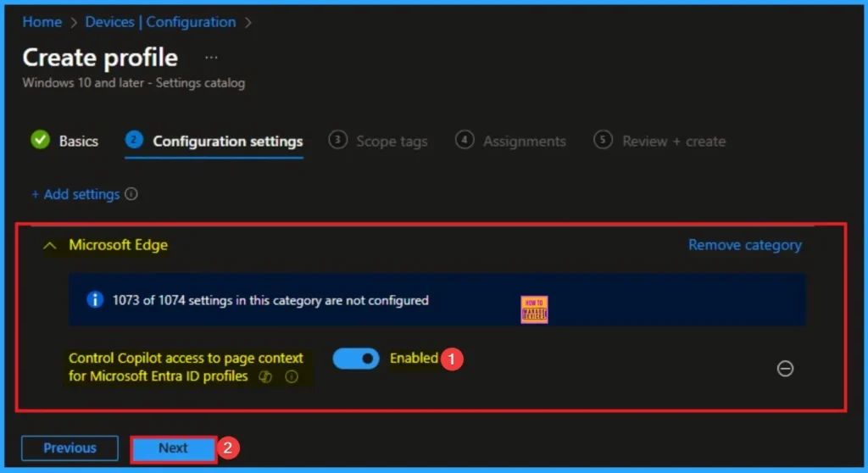The width and height of the screenshot is (868, 473).
Task: Click the Next button
Action: pyautogui.click(x=173, y=448)
